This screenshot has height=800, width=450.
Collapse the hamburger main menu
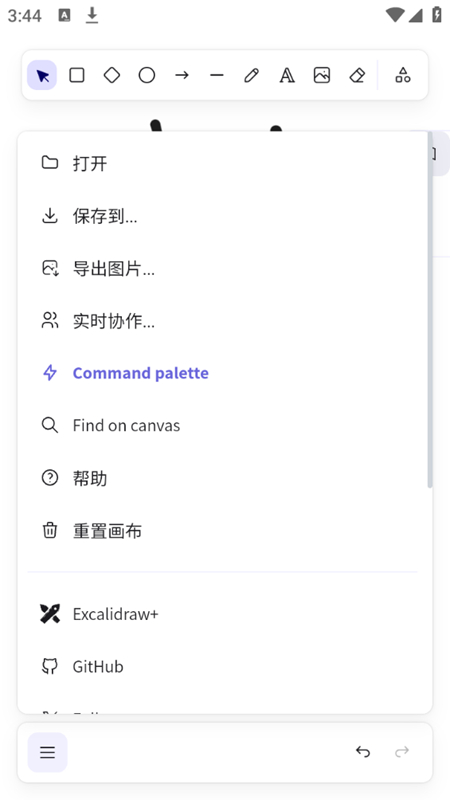(47, 752)
